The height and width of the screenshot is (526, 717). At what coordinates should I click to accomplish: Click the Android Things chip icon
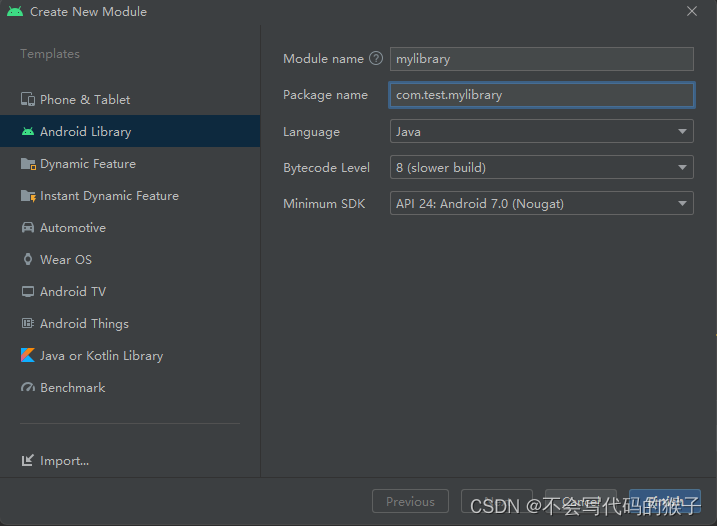pos(28,323)
